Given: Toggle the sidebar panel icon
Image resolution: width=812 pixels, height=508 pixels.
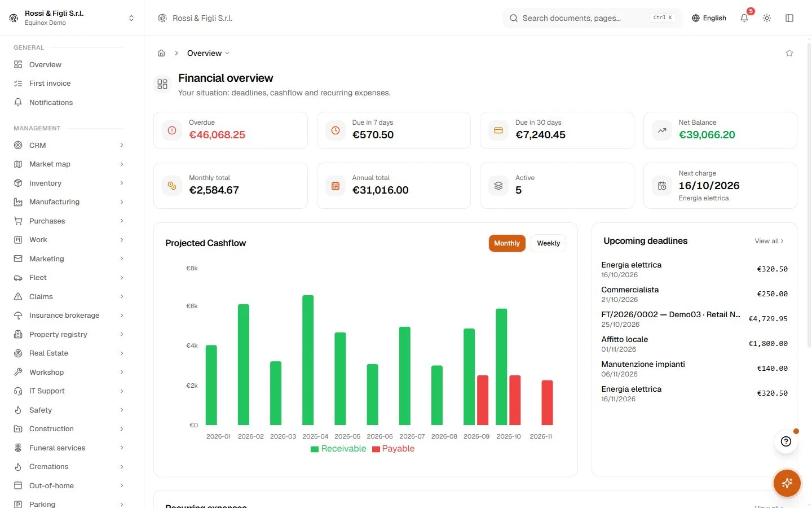Looking at the screenshot, I should coord(789,18).
